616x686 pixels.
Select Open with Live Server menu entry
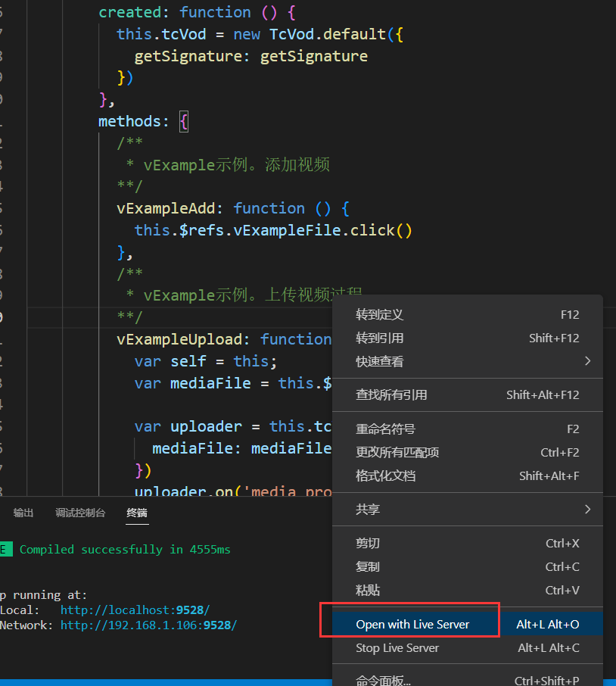coord(468,624)
